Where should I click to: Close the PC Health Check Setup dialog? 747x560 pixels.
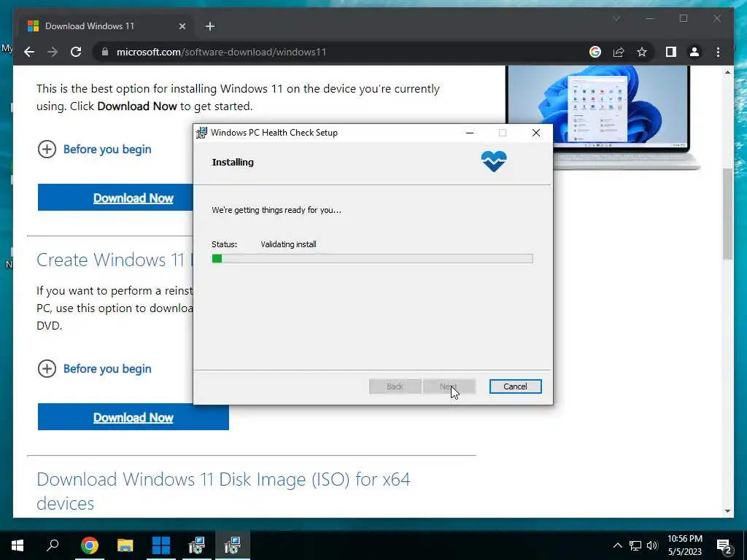point(536,133)
